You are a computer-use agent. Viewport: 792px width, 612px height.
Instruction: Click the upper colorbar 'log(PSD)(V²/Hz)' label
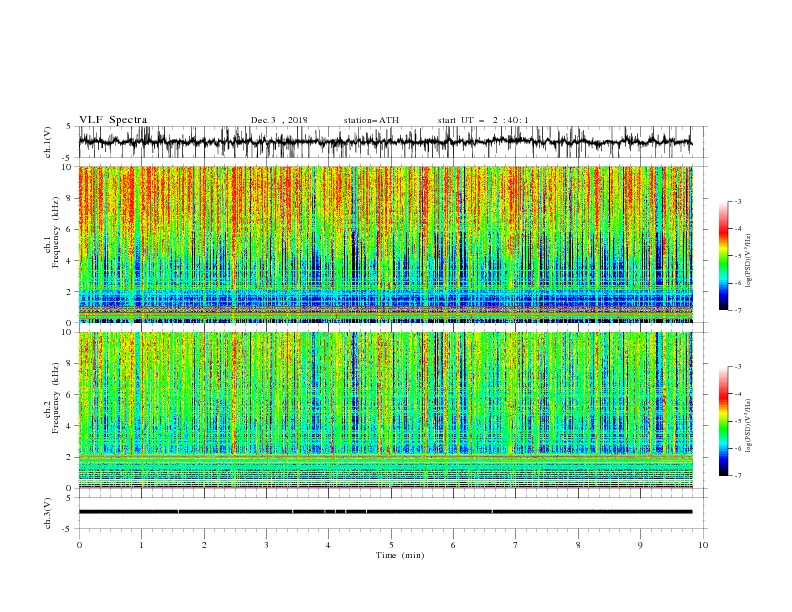click(x=748, y=261)
